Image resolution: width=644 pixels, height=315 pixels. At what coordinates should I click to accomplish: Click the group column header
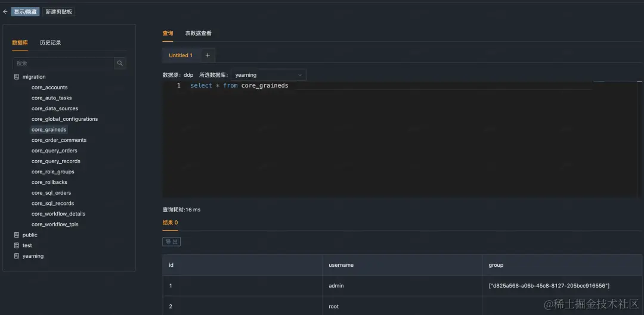[563, 265]
